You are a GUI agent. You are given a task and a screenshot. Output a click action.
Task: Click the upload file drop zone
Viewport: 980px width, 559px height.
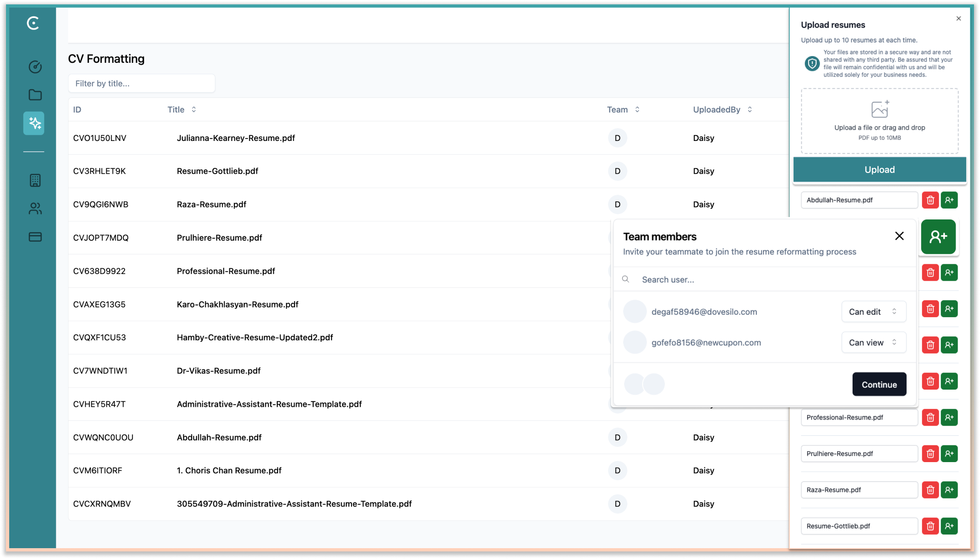[879, 121]
